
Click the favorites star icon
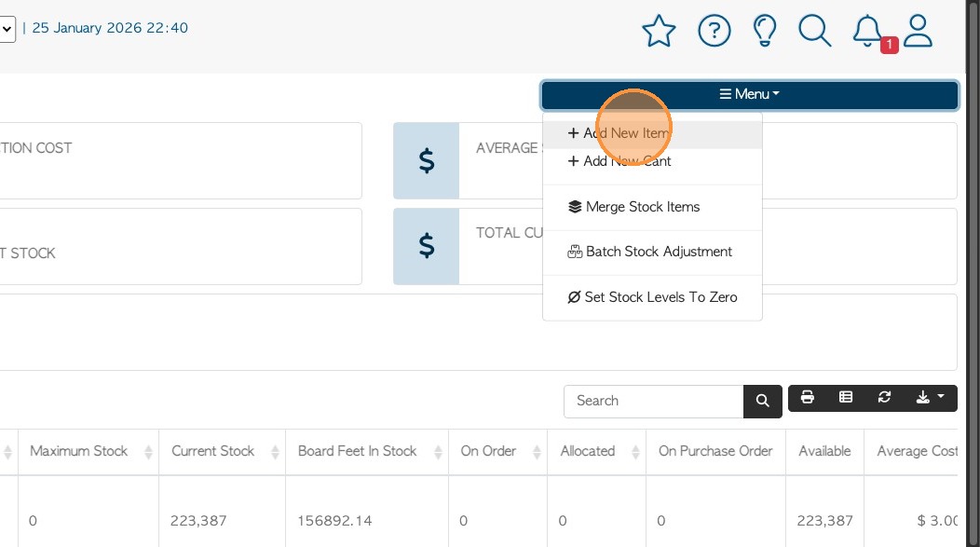tap(659, 32)
